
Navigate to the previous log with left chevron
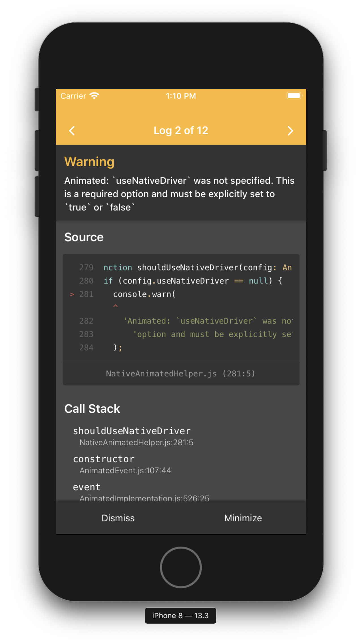tap(72, 131)
